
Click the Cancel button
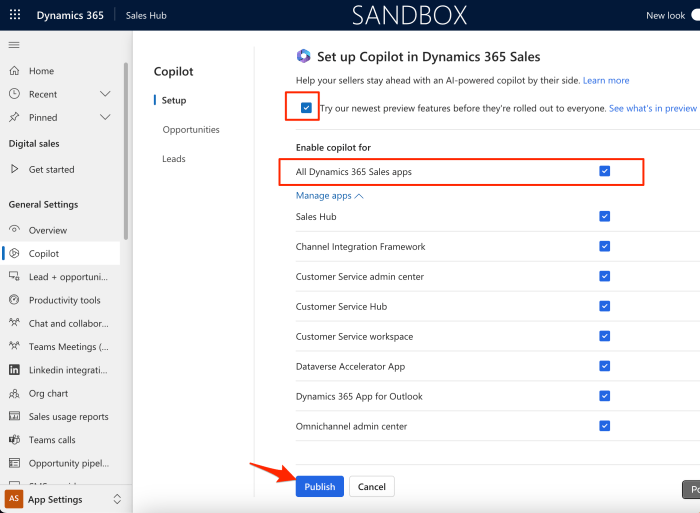tap(371, 486)
